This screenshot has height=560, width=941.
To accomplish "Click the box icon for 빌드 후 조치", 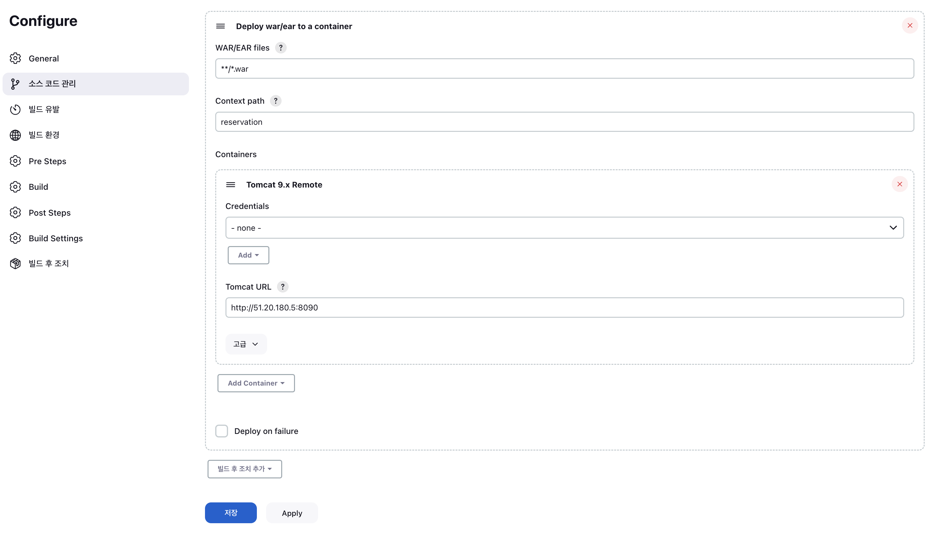I will coord(15,263).
